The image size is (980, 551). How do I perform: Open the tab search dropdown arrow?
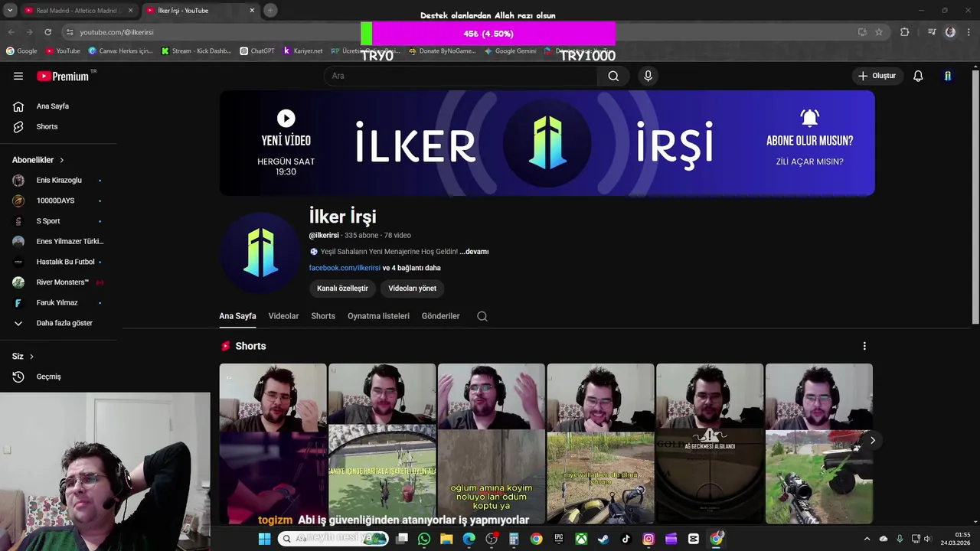click(x=10, y=11)
